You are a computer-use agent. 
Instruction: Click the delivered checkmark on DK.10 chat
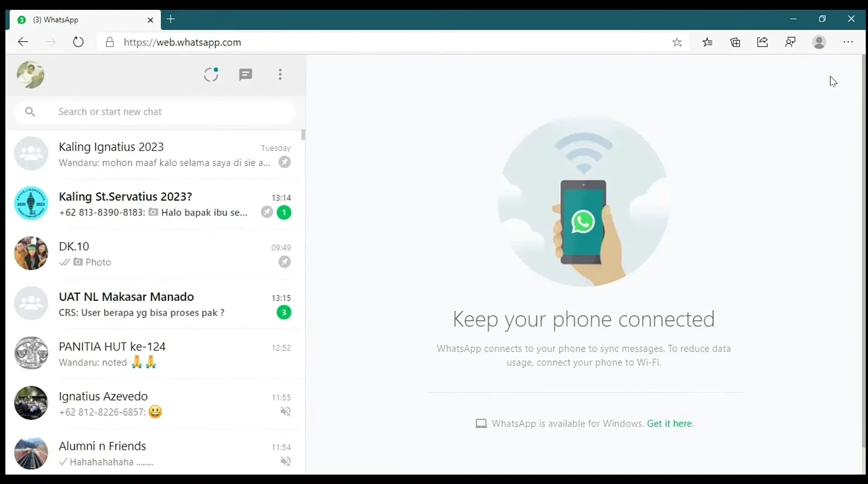pos(64,262)
